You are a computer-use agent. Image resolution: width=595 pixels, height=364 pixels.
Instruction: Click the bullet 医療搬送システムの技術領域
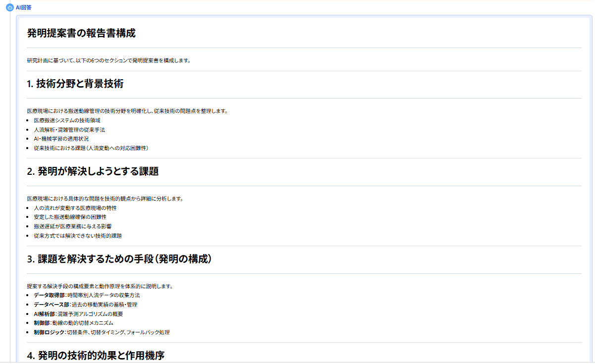pyautogui.click(x=67, y=120)
